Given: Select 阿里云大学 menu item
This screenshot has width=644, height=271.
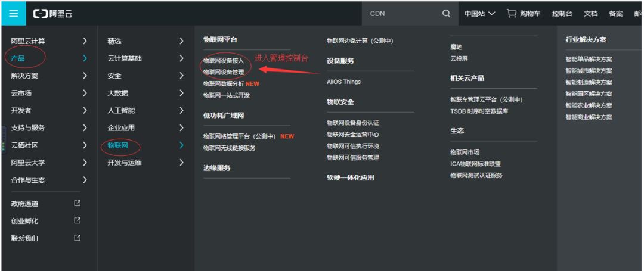Looking at the screenshot, I should (28, 163).
